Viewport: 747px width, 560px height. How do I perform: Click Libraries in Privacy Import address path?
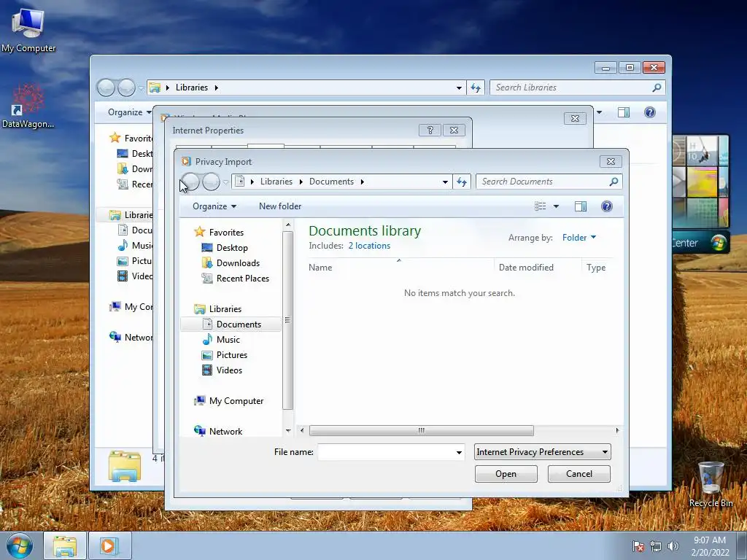tap(276, 182)
